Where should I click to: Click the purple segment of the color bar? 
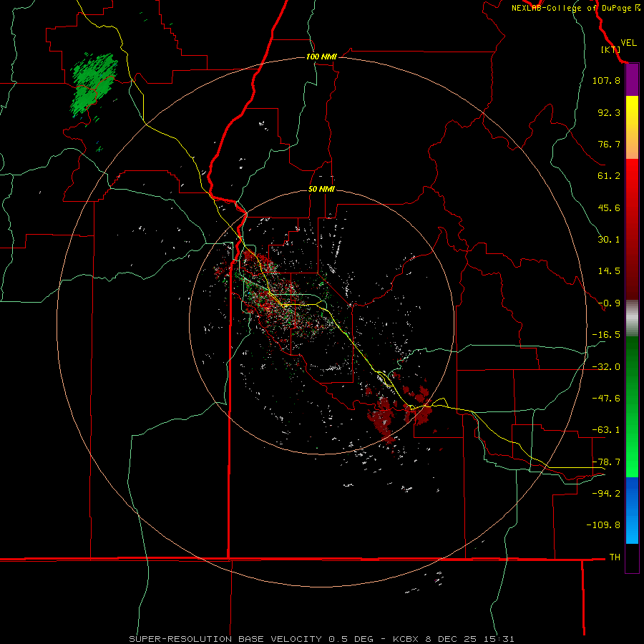point(632,80)
